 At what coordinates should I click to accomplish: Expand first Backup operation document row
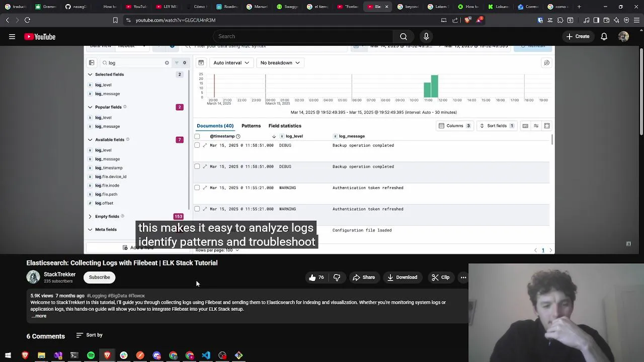[x=205, y=145]
